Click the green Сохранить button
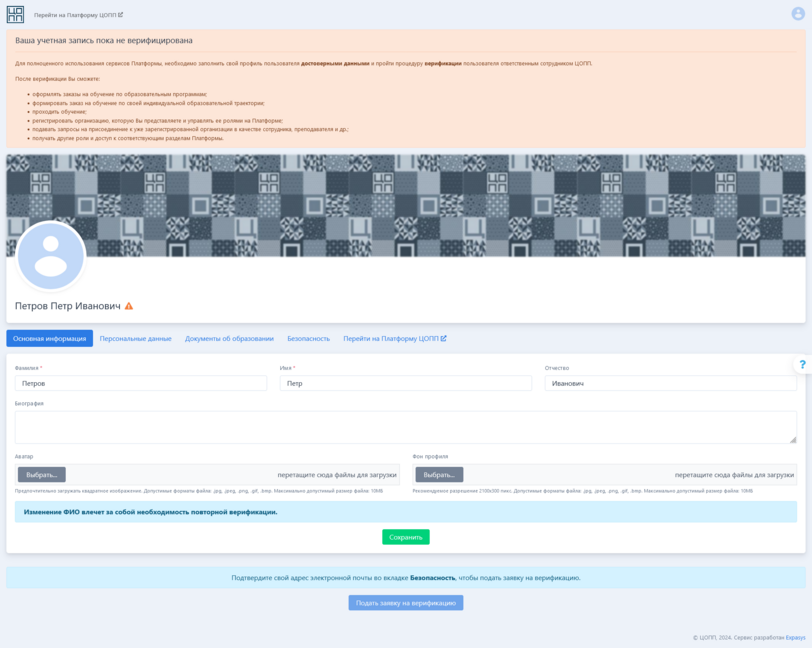 [405, 537]
